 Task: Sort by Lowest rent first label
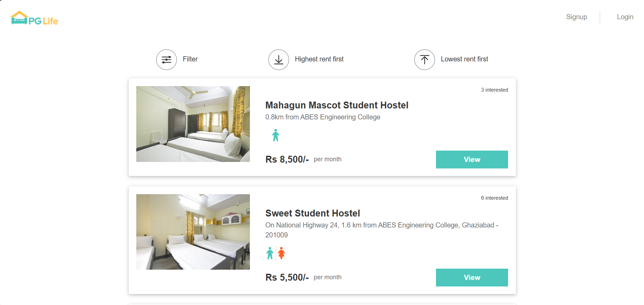click(x=464, y=59)
